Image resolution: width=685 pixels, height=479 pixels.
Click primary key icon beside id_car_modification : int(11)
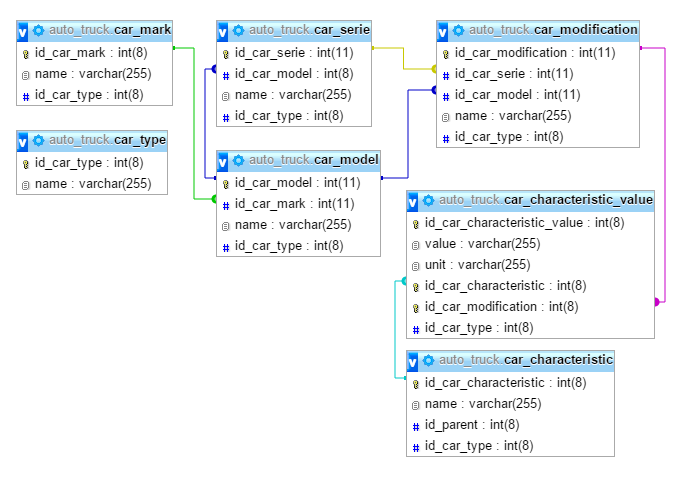pos(446,54)
